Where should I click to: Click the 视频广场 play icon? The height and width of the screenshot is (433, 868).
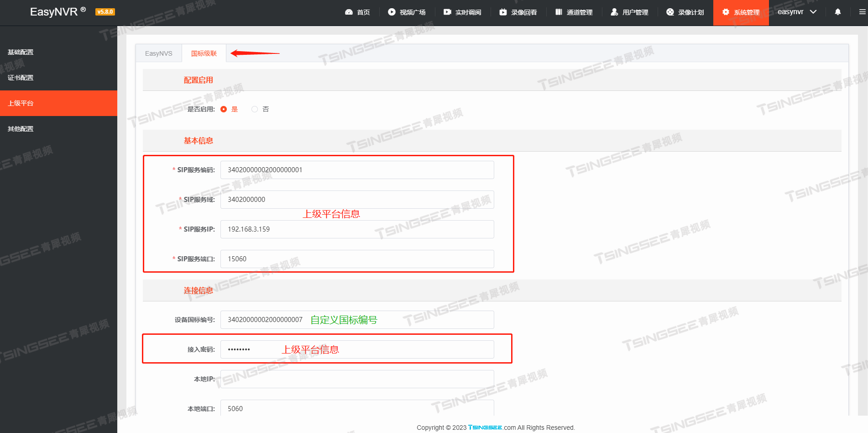pyautogui.click(x=392, y=12)
